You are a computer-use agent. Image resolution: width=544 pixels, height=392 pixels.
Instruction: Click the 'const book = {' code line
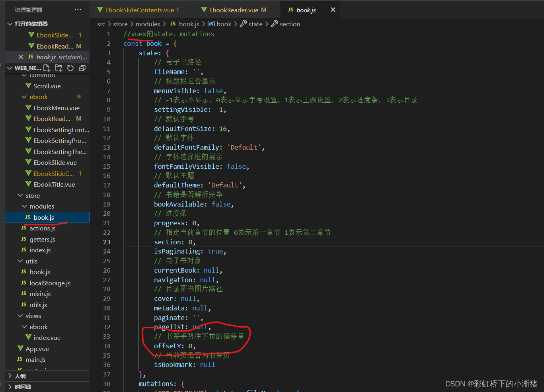(150, 43)
